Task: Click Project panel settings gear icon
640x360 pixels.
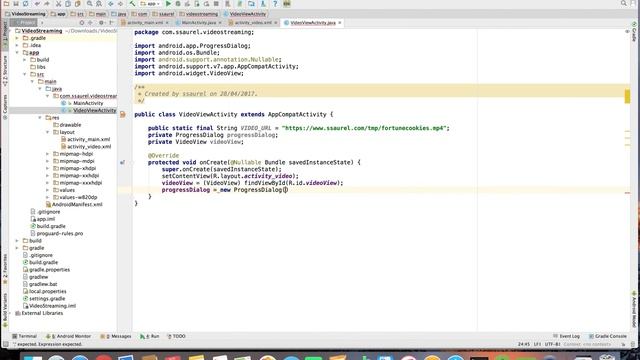Action: pyautogui.click(x=101, y=23)
